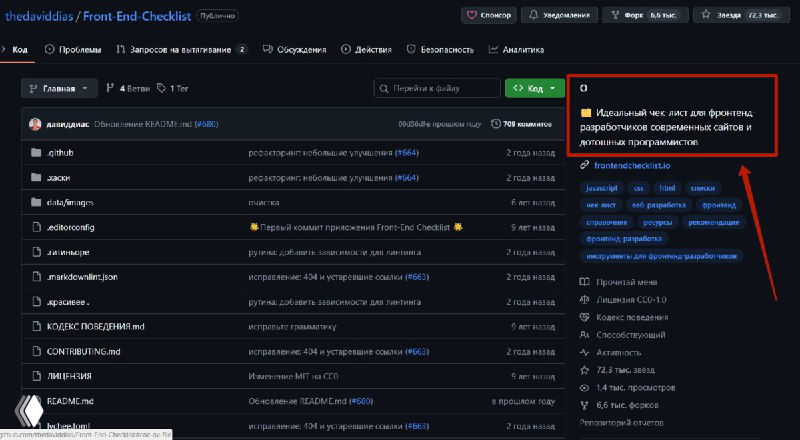Click the clock icon beside 709 коммитов
The height and width of the screenshot is (440, 800).
(x=495, y=124)
